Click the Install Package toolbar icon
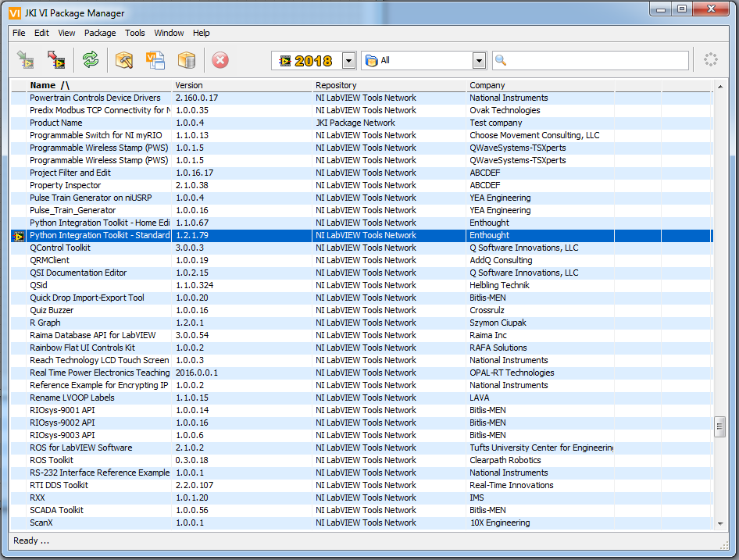This screenshot has width=739, height=560. 26,60
